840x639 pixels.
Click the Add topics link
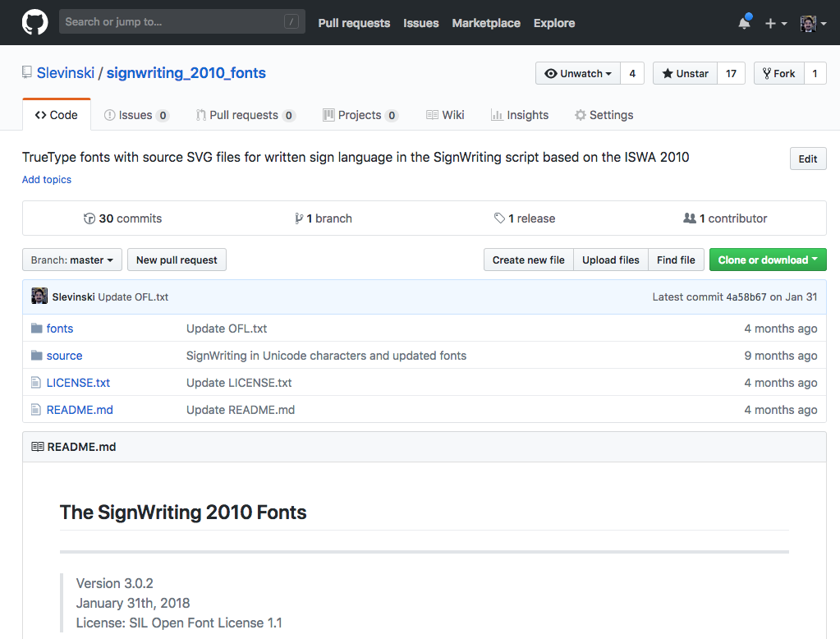coord(47,180)
